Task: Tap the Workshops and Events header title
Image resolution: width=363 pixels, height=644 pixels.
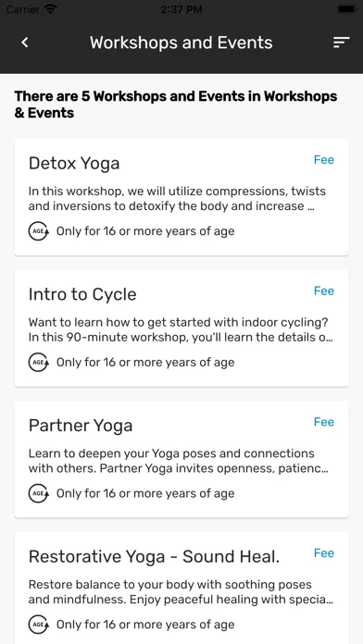Action: 181,43
